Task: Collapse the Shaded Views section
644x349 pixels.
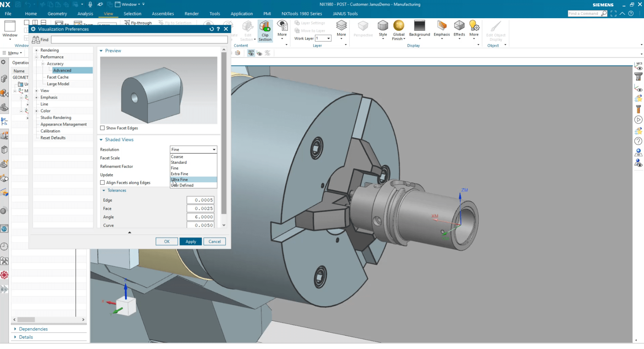Action: pos(101,140)
